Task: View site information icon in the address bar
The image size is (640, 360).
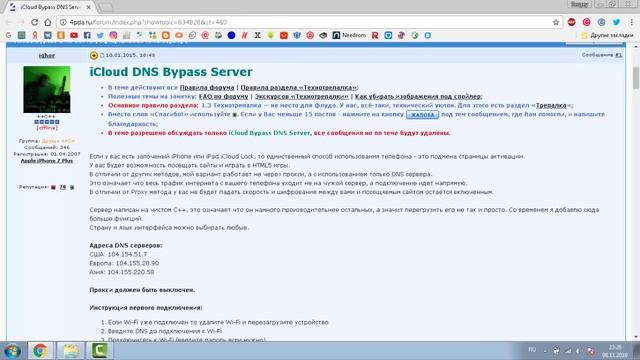Action: click(63, 22)
